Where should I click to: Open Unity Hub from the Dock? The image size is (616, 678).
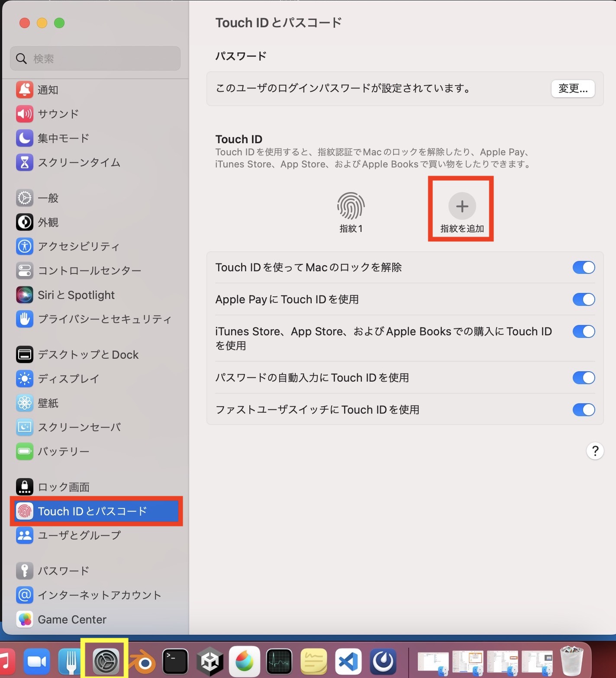coord(210,662)
